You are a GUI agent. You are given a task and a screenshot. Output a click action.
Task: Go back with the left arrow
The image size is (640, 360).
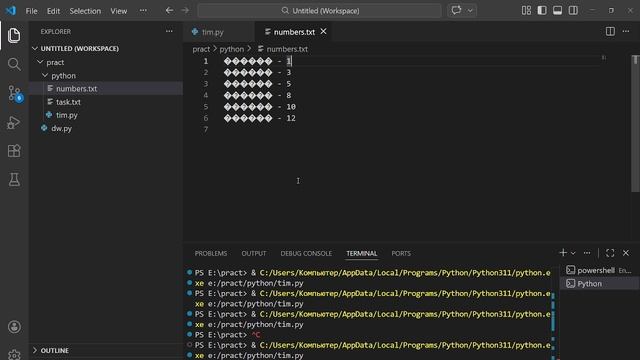click(169, 11)
